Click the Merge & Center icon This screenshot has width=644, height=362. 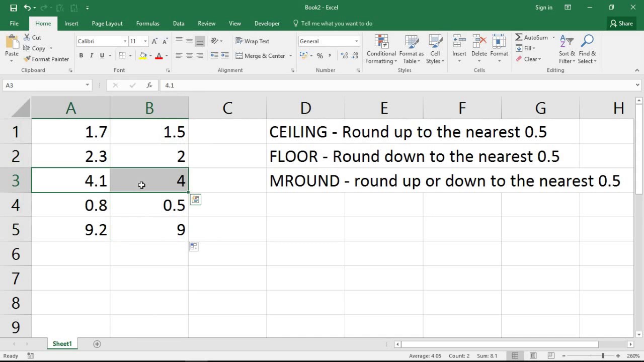pos(239,56)
